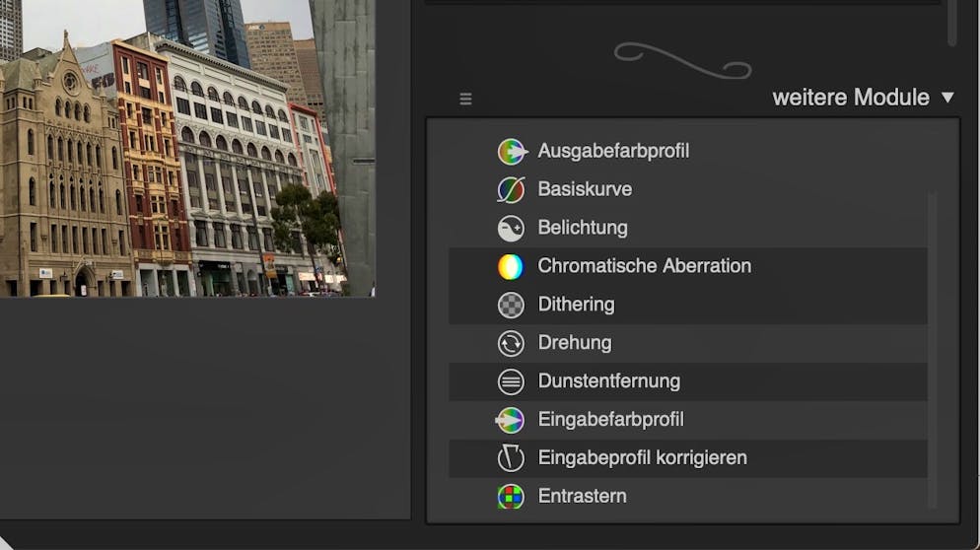Click the Basiskurve module icon
Viewport: 980px width, 550px height.
(x=512, y=190)
